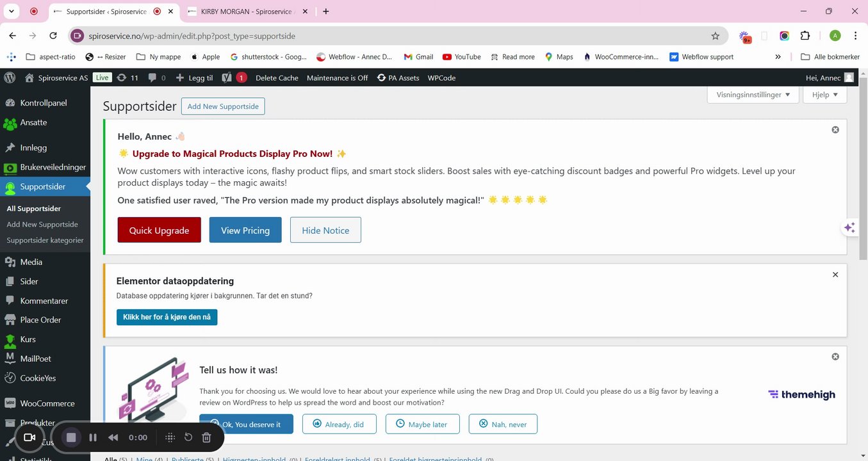Open the browser Extensions puzzle icon
Image resolution: width=868 pixels, height=461 pixels.
point(805,36)
